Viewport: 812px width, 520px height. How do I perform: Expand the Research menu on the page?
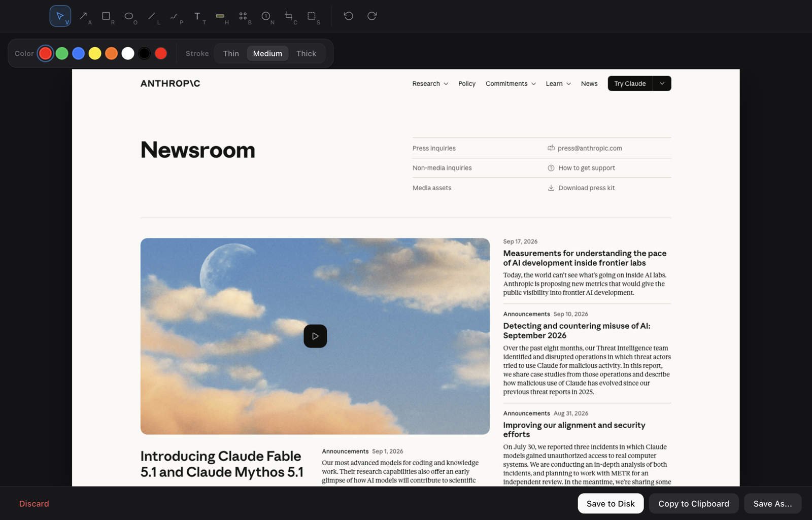pyautogui.click(x=430, y=84)
